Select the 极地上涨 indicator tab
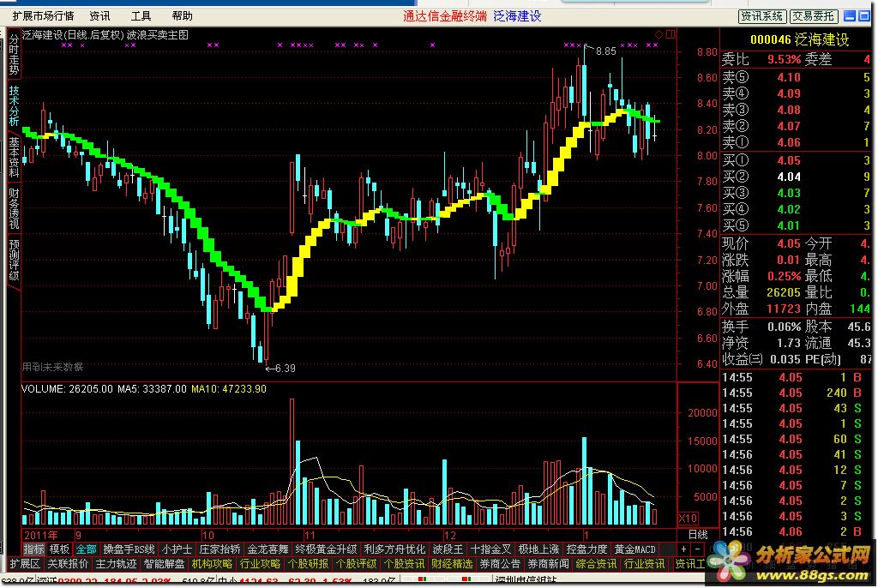878x588 pixels. (538, 549)
